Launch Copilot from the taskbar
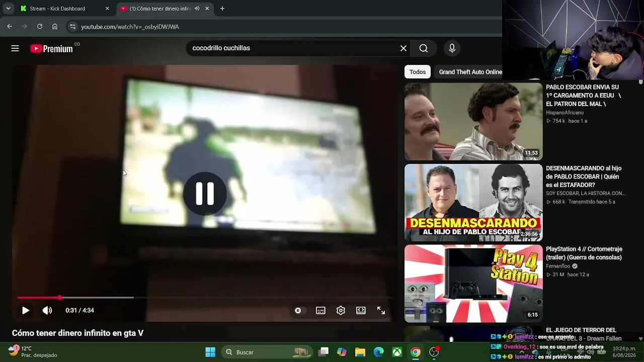644x362 pixels. click(342, 352)
